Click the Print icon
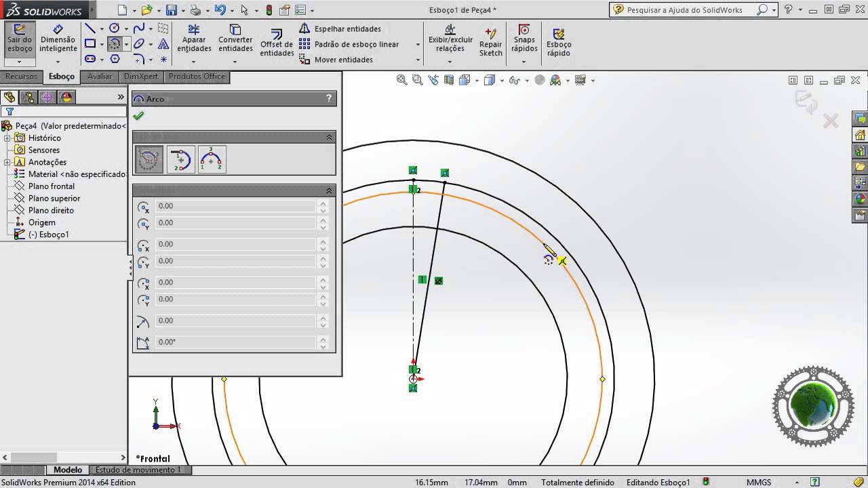 pyautogui.click(x=195, y=10)
